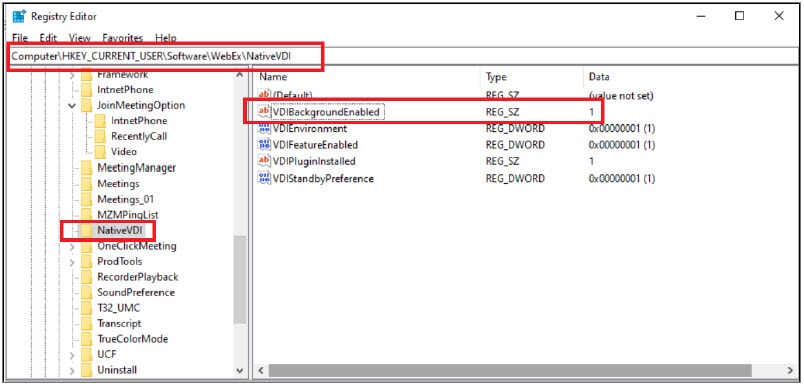Expand the ProdTools key
804x384 pixels.
click(x=72, y=262)
